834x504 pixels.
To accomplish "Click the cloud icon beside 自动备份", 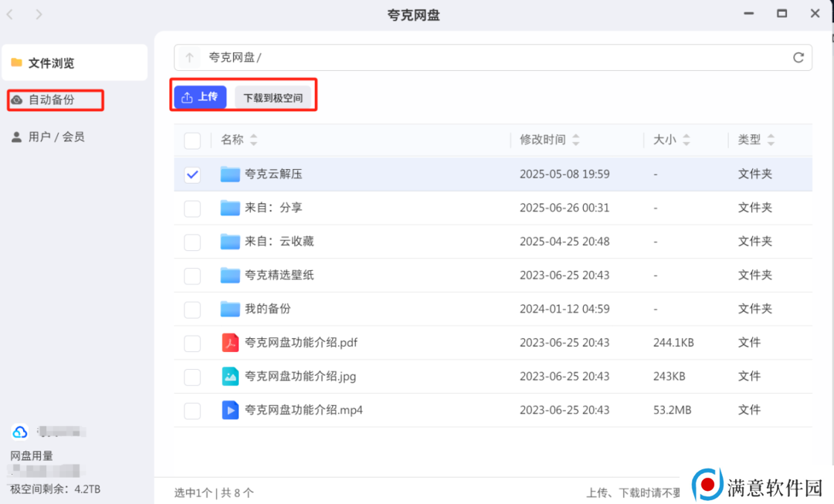I will pos(17,100).
